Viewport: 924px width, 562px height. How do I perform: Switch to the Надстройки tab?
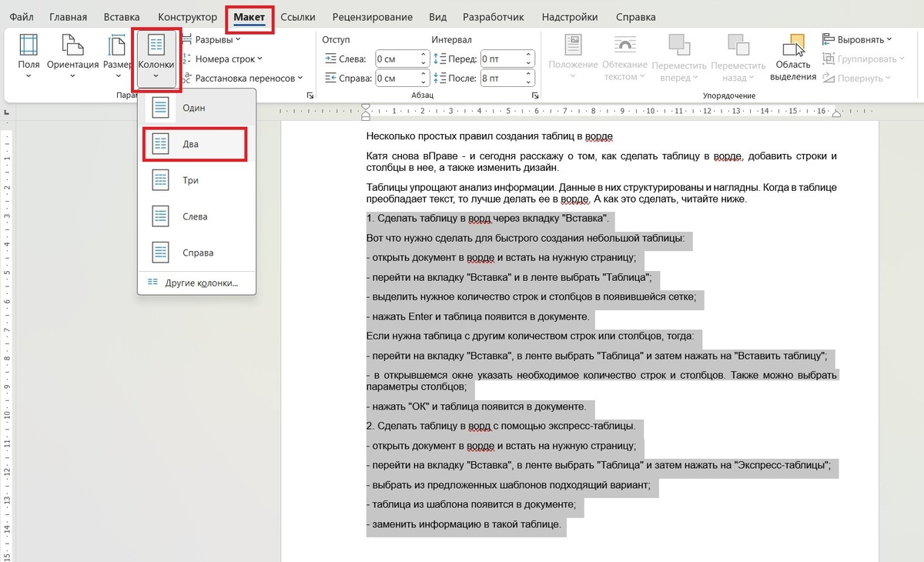569,17
